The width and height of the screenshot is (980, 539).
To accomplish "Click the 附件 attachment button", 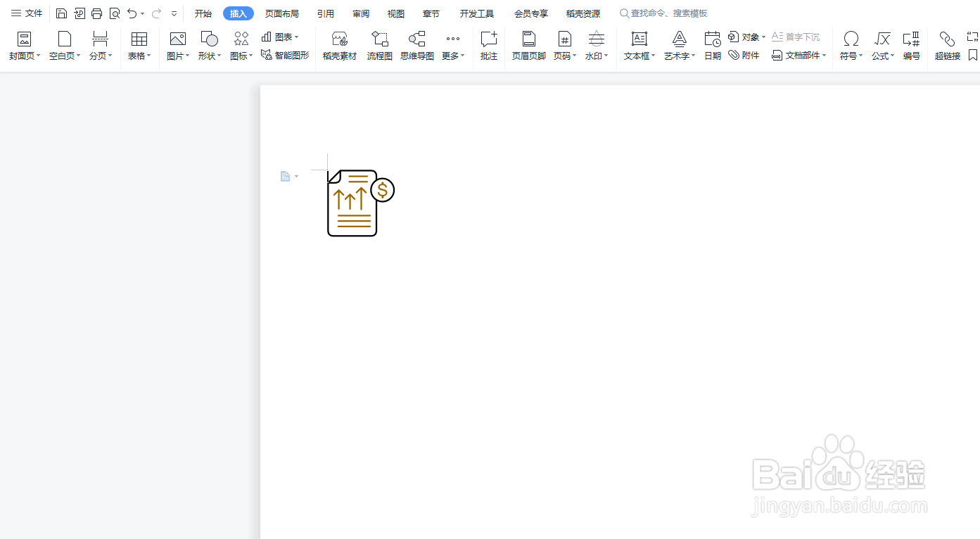I will pyautogui.click(x=744, y=55).
